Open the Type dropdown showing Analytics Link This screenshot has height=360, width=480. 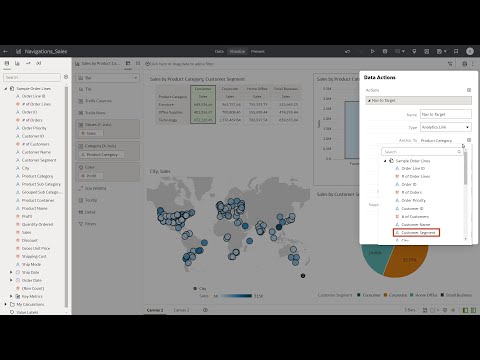(x=446, y=127)
